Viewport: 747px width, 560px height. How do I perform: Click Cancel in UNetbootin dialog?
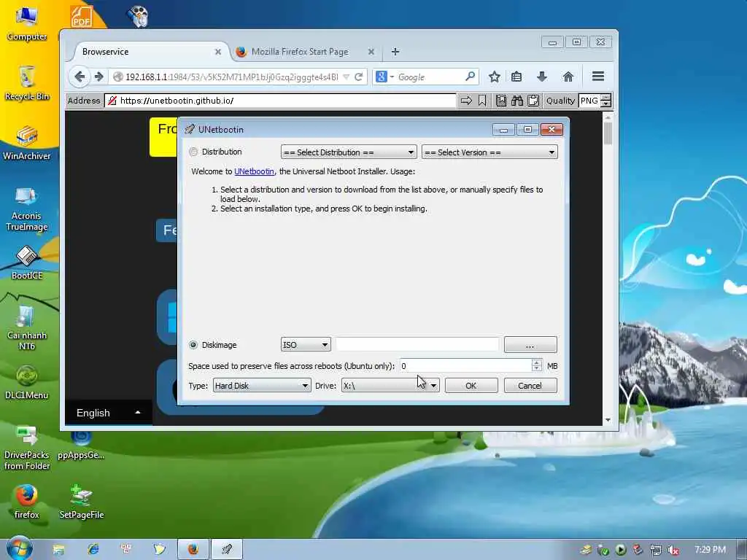[x=530, y=386]
